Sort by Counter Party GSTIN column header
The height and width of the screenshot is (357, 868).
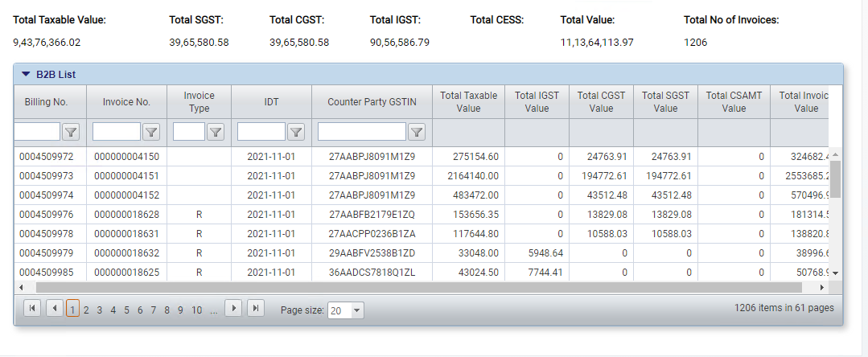click(372, 102)
